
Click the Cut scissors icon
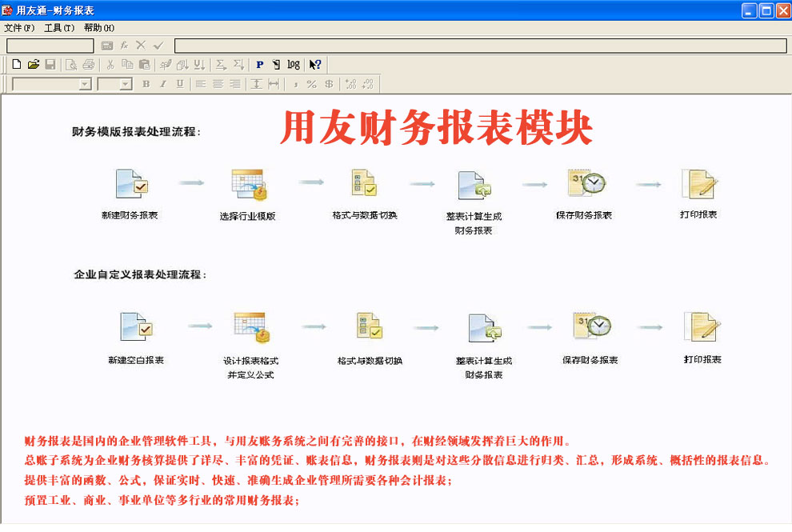pos(110,65)
